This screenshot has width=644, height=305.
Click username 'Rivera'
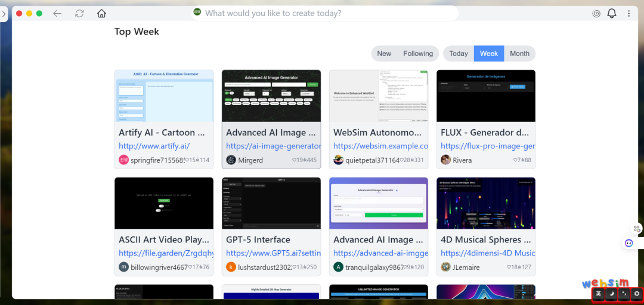(462, 160)
